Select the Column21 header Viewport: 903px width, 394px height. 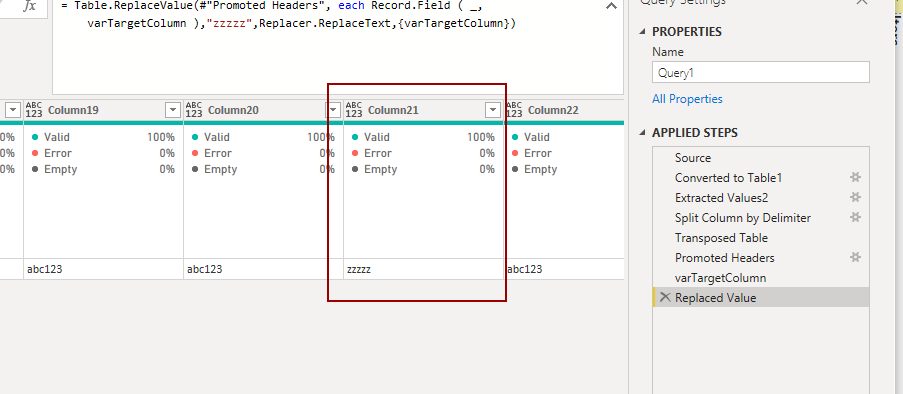coord(423,109)
